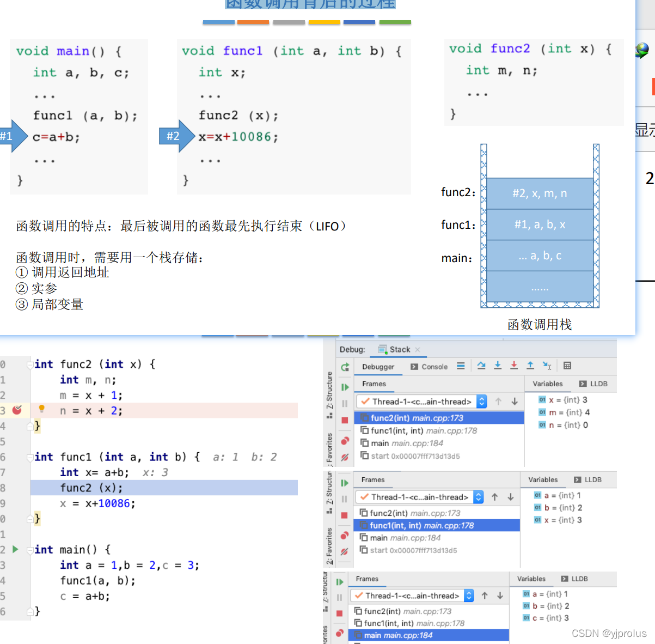View breakpoints in panel showing variables x, m, n

point(345,441)
